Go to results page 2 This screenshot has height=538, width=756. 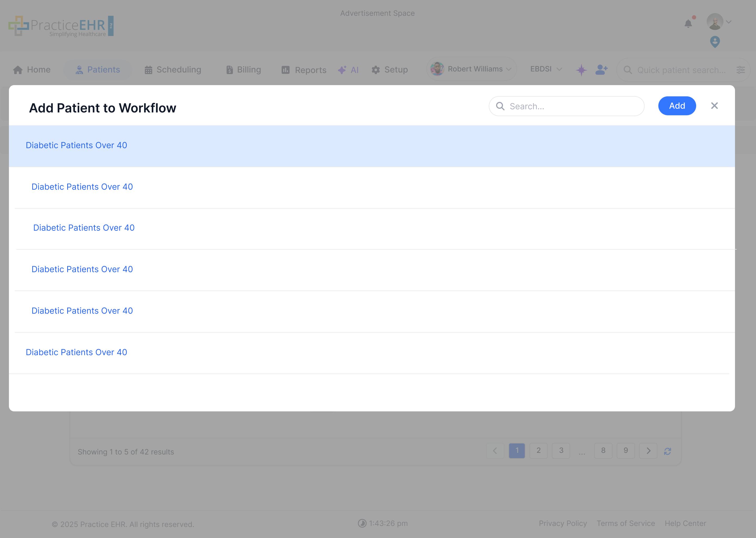tap(539, 451)
